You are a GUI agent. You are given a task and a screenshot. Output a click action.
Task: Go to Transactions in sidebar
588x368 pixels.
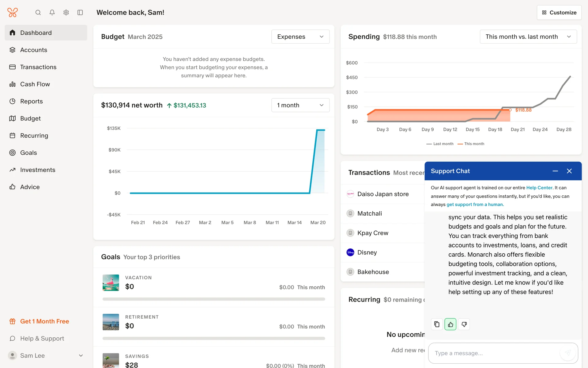(38, 67)
